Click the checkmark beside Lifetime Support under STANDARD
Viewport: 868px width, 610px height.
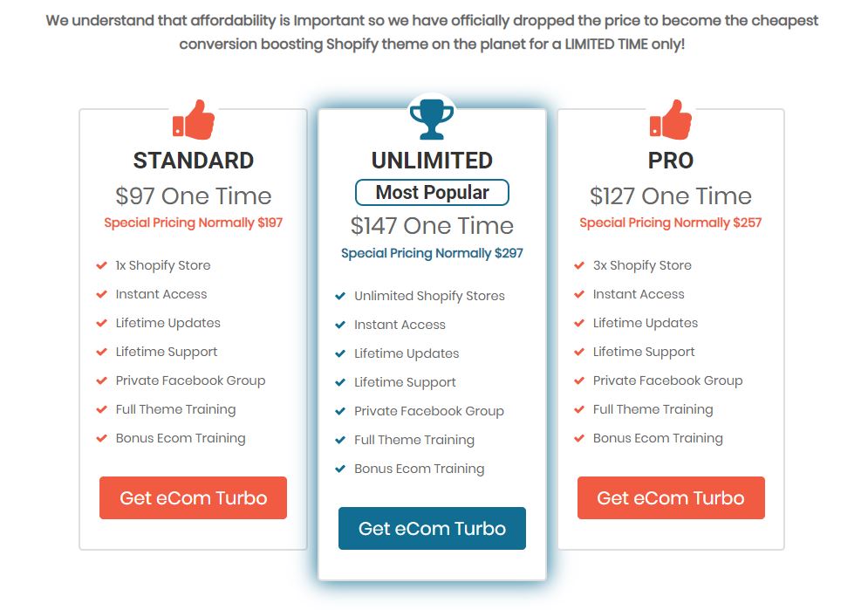(102, 352)
